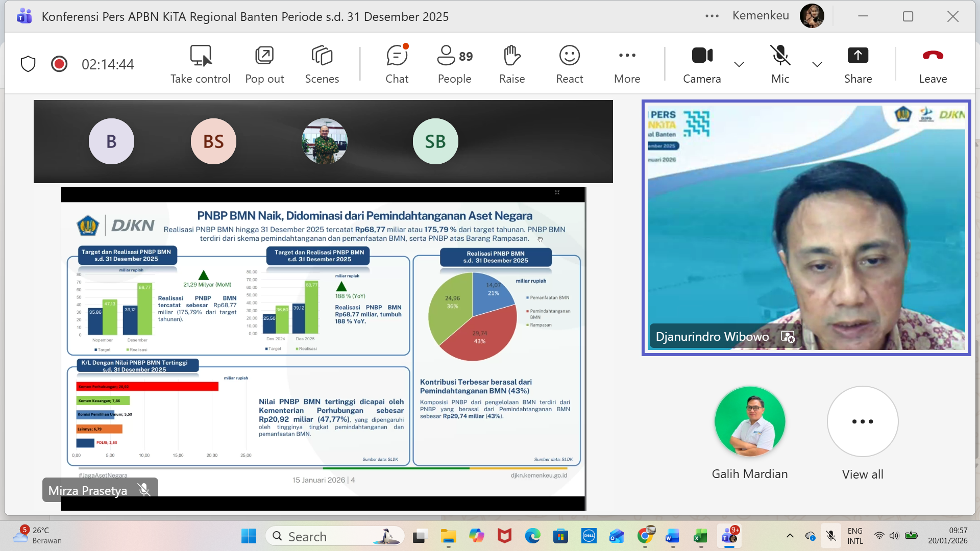The height and width of the screenshot is (551, 980).
Task: Unmute the Mic
Action: (780, 64)
